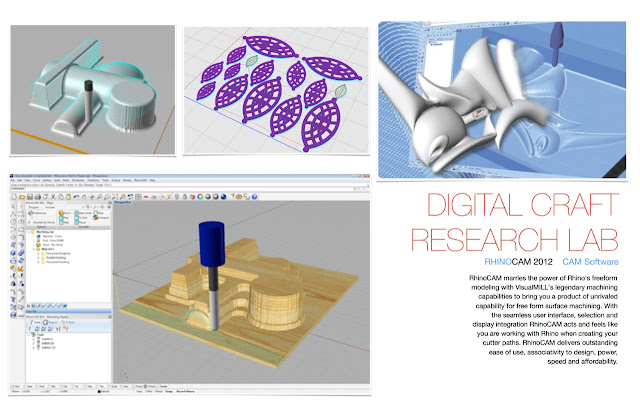Expand the Parallel Finishing operation
Viewport: 640px width, 416px height.
click(38, 258)
